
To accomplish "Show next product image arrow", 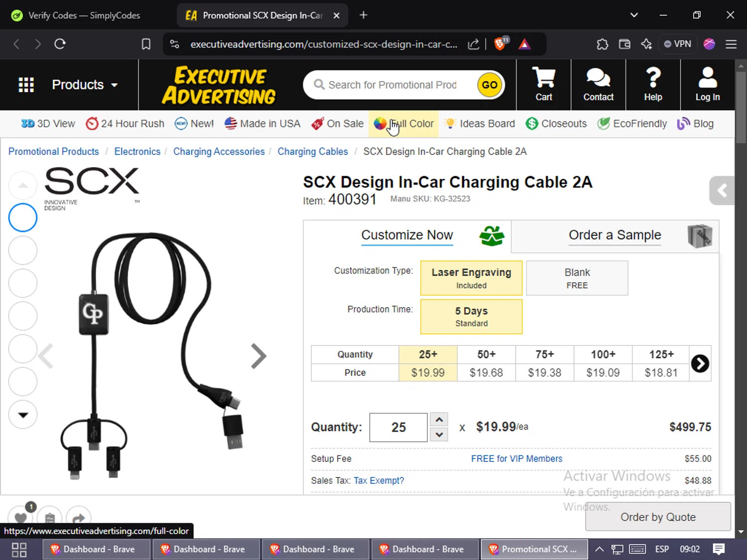I will [258, 356].
